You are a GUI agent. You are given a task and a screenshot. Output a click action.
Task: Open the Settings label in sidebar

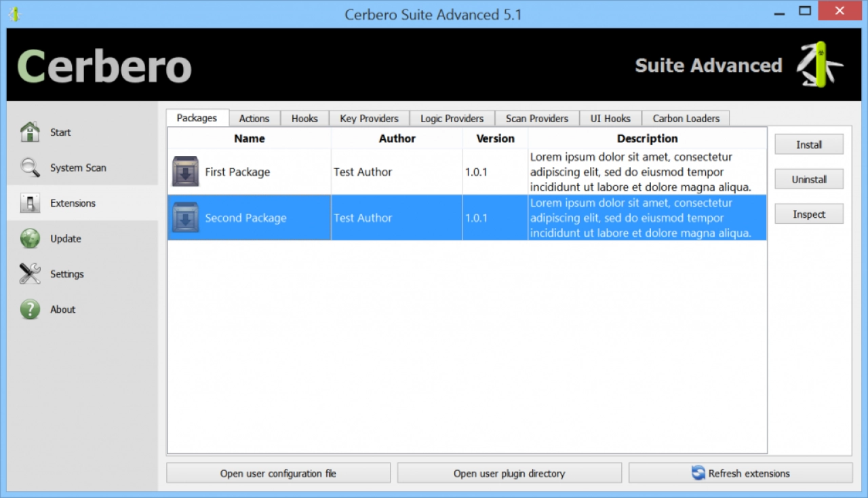point(66,274)
